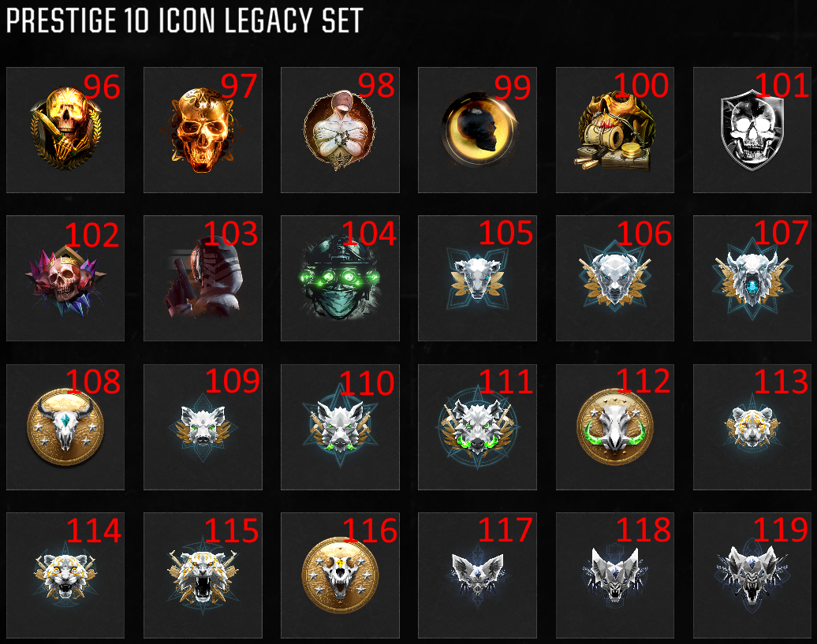Select small green-eyed boar icon 109
This screenshot has height=644, width=817.
coord(203,427)
